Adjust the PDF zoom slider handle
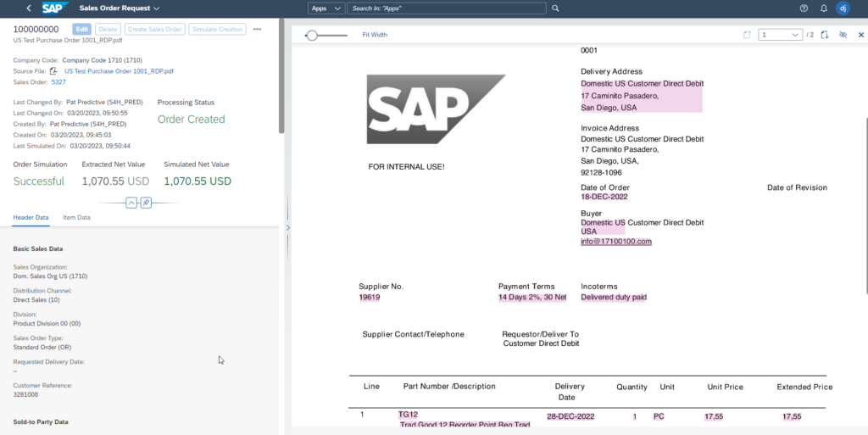 [x=312, y=36]
